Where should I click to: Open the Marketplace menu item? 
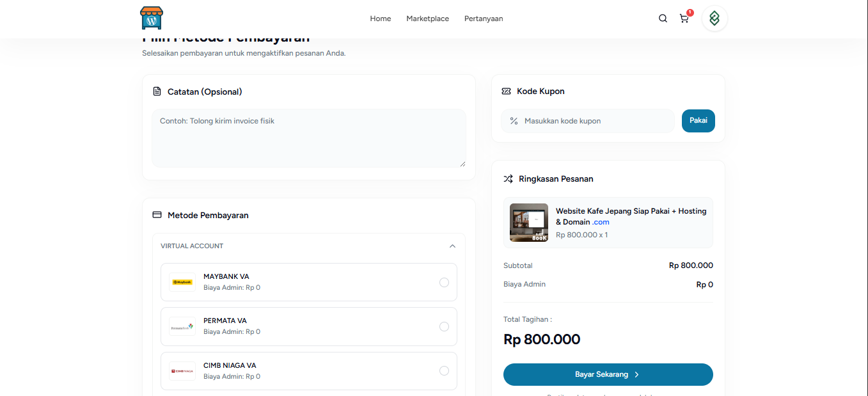427,19
